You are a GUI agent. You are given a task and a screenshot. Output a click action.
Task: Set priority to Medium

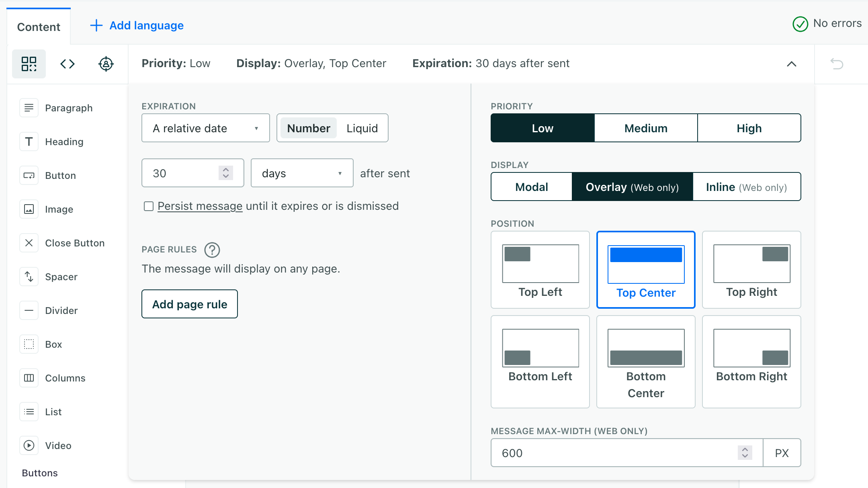(646, 128)
